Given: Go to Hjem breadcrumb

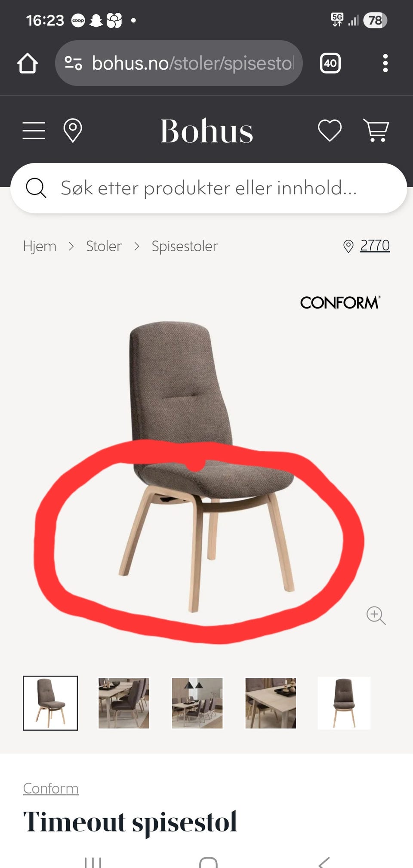Looking at the screenshot, I should click(x=40, y=246).
